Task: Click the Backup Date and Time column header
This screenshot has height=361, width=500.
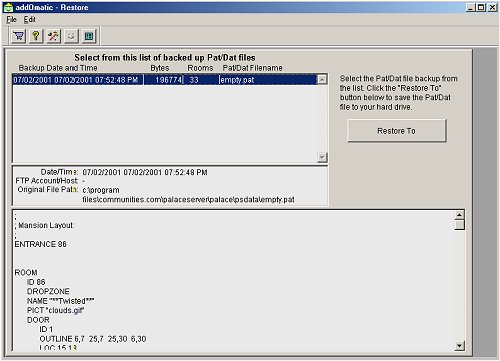Action: click(x=58, y=68)
